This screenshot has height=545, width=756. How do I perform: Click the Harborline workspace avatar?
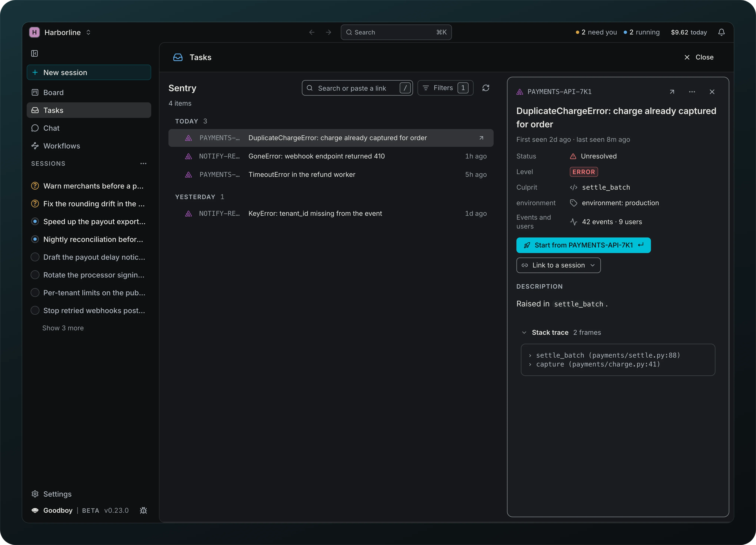pyautogui.click(x=34, y=32)
